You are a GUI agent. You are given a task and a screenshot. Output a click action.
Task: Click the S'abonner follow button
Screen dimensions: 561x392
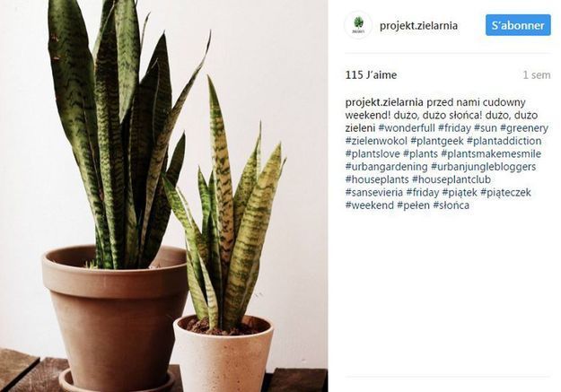click(518, 25)
